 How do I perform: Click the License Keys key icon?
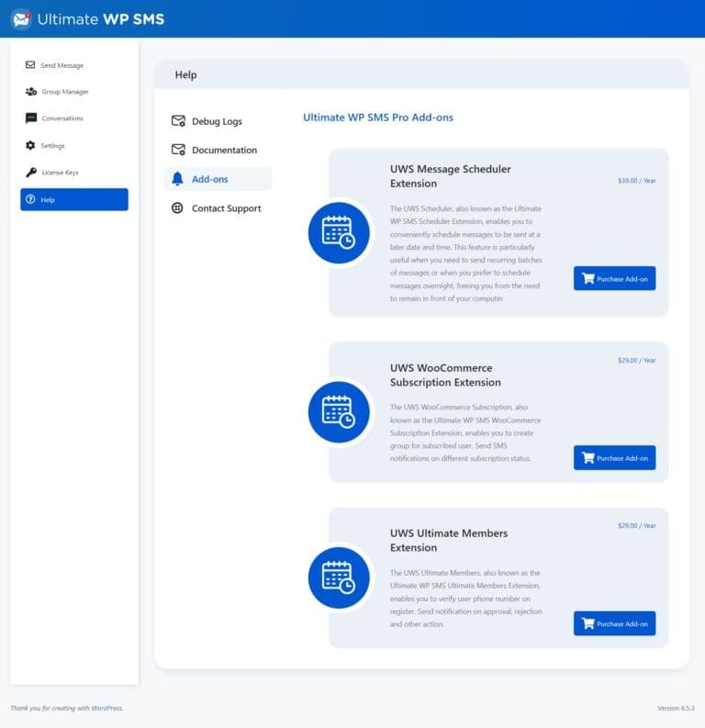pyautogui.click(x=31, y=173)
